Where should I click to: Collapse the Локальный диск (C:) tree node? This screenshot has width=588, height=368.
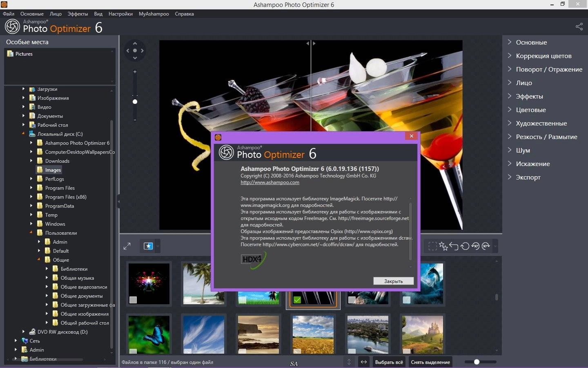point(23,134)
